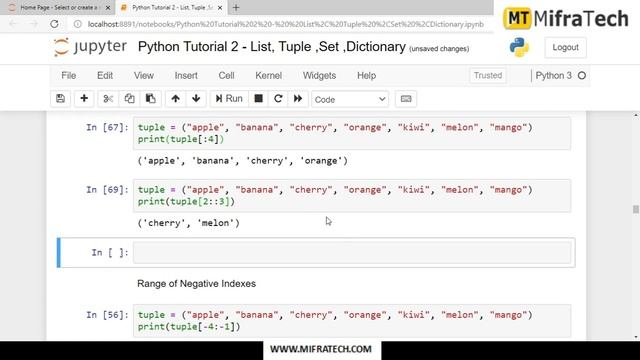Open the File menu
Viewport: 640px width, 360px height.
coord(69,76)
